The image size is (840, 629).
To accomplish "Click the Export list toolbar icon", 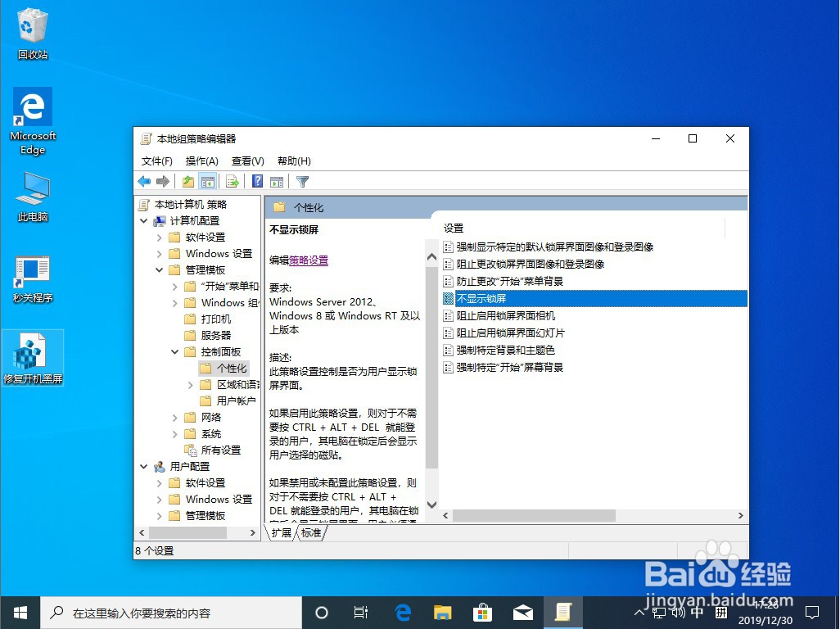I will pyautogui.click(x=232, y=182).
